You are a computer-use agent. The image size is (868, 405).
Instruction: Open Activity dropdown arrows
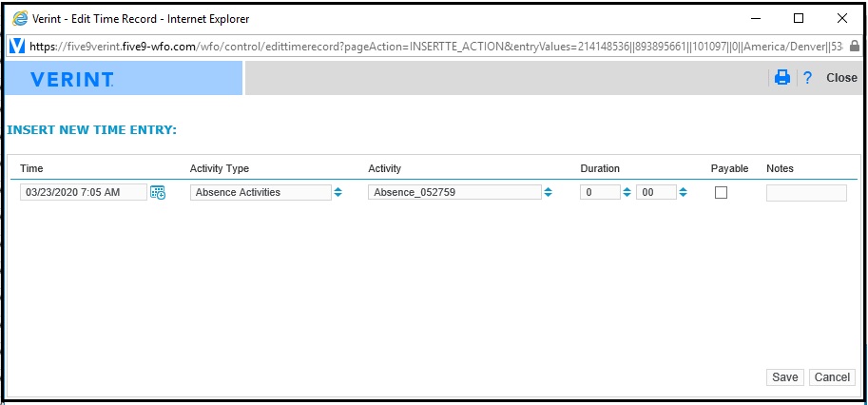548,193
